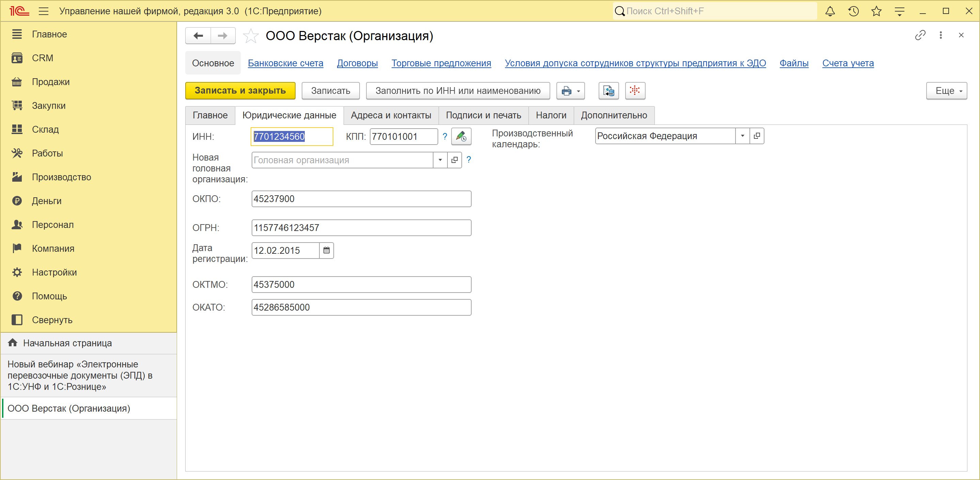Open the Склад section
The image size is (980, 480).
pos(89,130)
